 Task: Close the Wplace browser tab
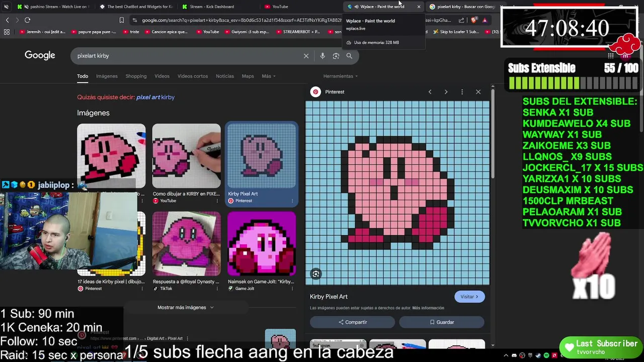pos(419,7)
